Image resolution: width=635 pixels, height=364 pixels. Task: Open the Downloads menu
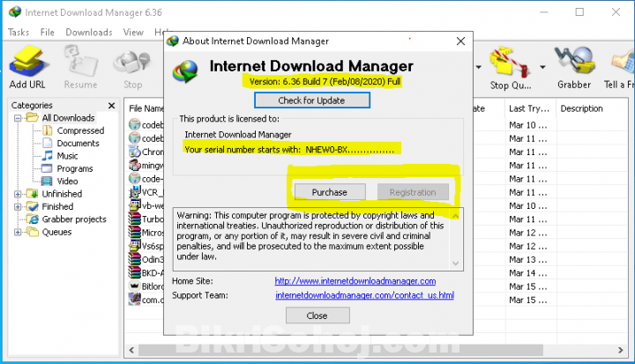(89, 33)
